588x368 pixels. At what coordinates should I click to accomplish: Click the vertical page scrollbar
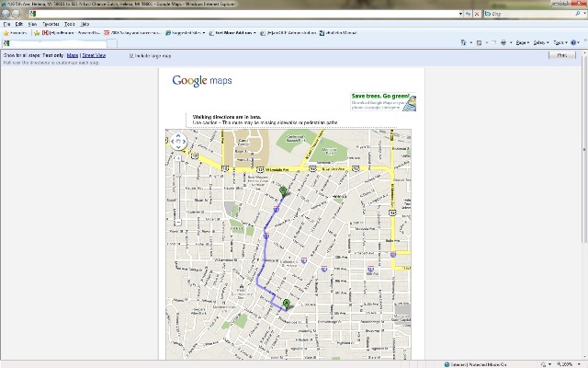[584, 150]
